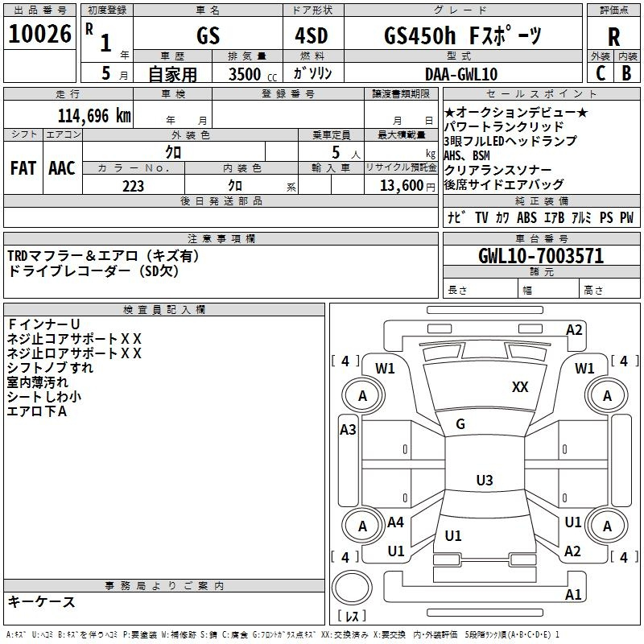This screenshot has width=644, height=644.
Task: Click the XX replaced-panel mark on the hood
Action: (520, 387)
